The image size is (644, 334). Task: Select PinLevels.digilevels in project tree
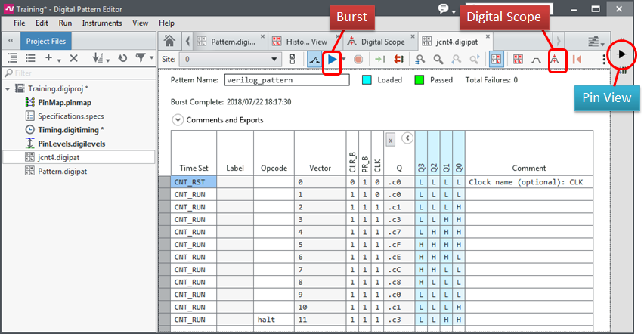pos(72,144)
